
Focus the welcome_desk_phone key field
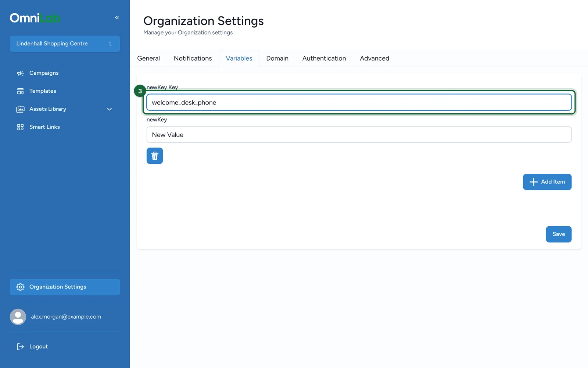[x=359, y=102]
